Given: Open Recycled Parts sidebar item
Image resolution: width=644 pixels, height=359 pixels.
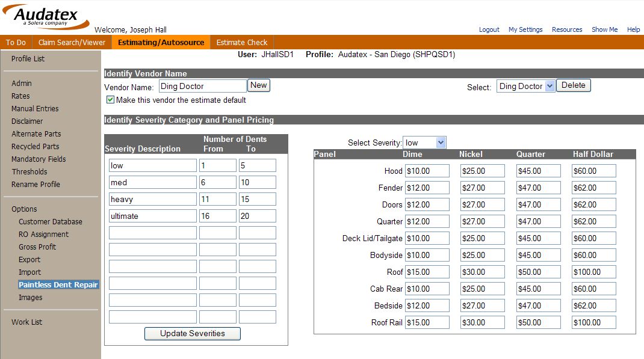Looking at the screenshot, I should tap(36, 147).
